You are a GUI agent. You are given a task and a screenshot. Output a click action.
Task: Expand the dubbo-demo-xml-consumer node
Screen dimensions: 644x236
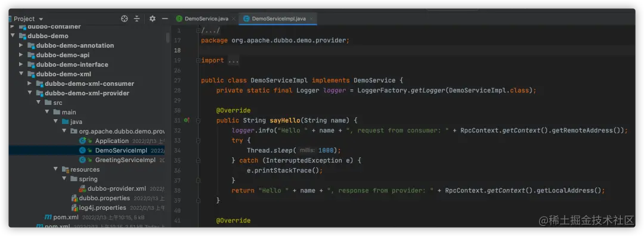[30, 83]
